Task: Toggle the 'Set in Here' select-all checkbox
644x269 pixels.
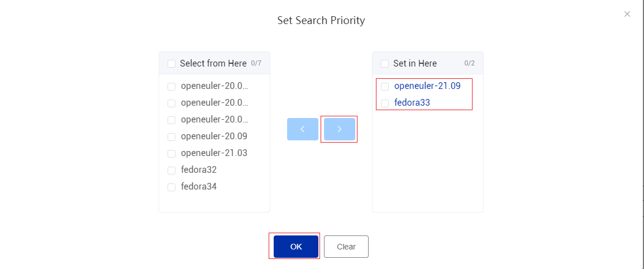Action: pyautogui.click(x=385, y=64)
